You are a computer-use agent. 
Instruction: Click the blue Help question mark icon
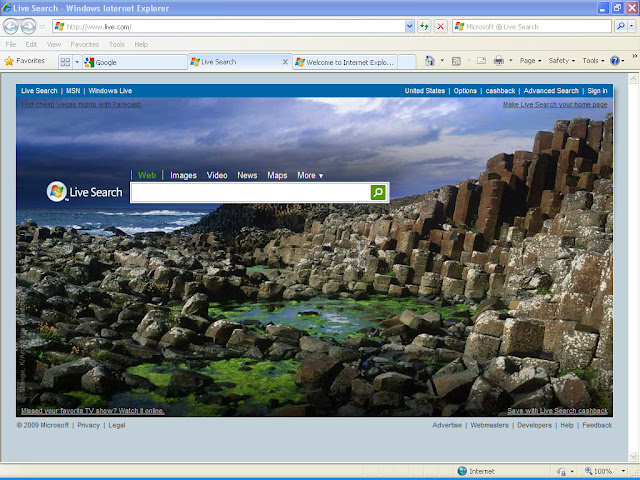(x=615, y=61)
